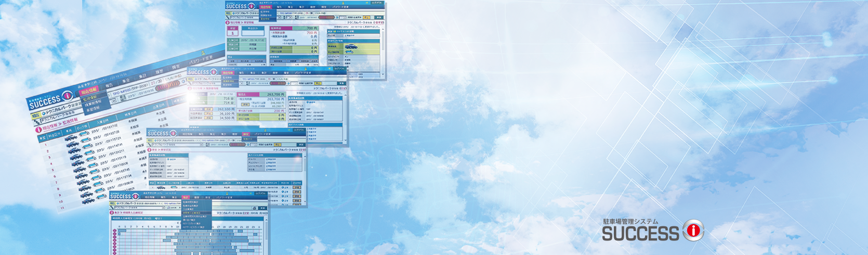Click the blue car icon in the 700 円 window's sensor panel
The height and width of the screenshot is (255, 868).
pyautogui.click(x=352, y=46)
